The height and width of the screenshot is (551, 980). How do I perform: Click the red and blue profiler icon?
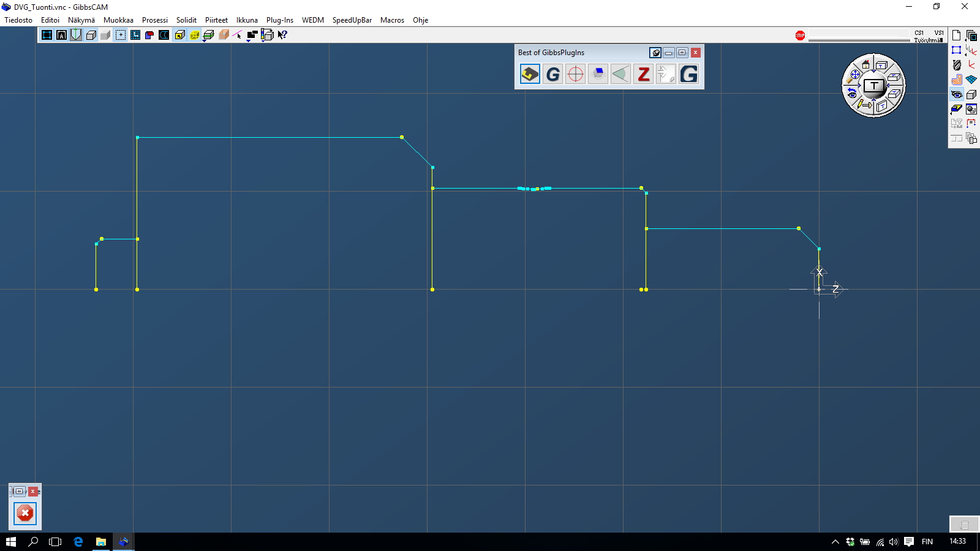(x=149, y=35)
